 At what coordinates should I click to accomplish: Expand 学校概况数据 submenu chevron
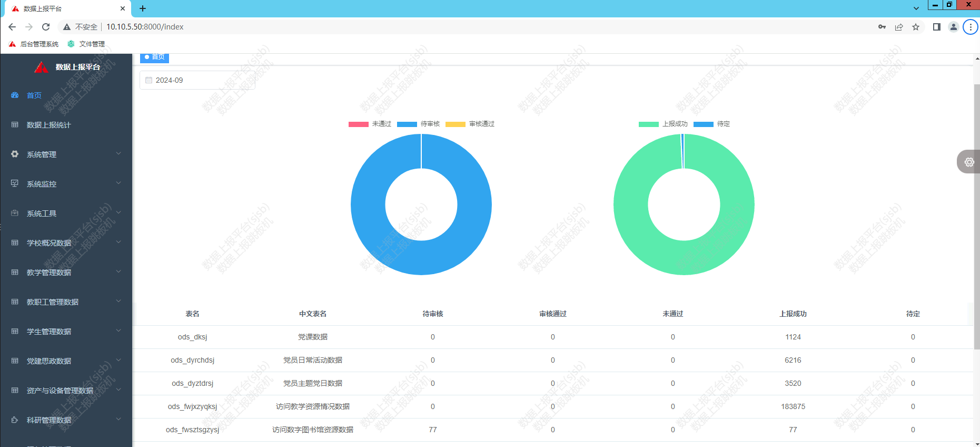[118, 242]
